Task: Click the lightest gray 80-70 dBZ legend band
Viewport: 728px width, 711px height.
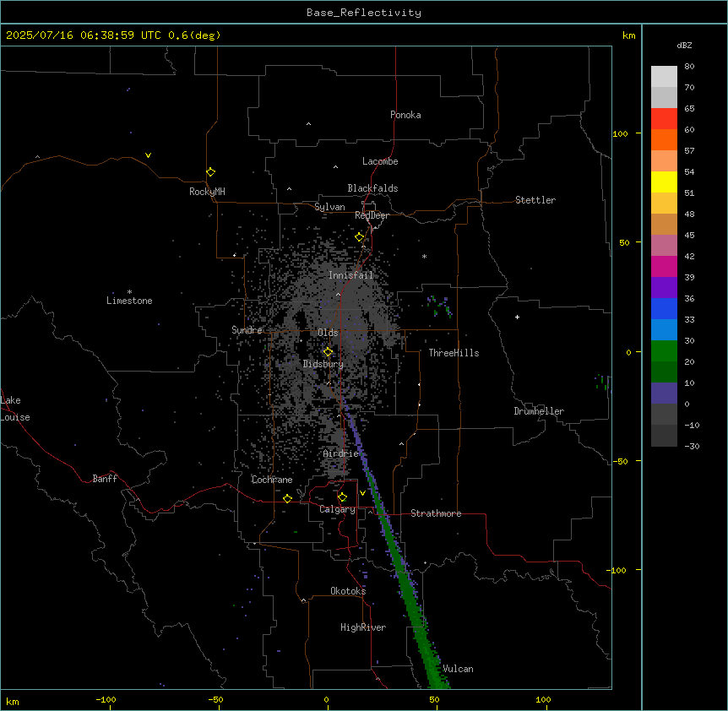Action: pos(664,77)
